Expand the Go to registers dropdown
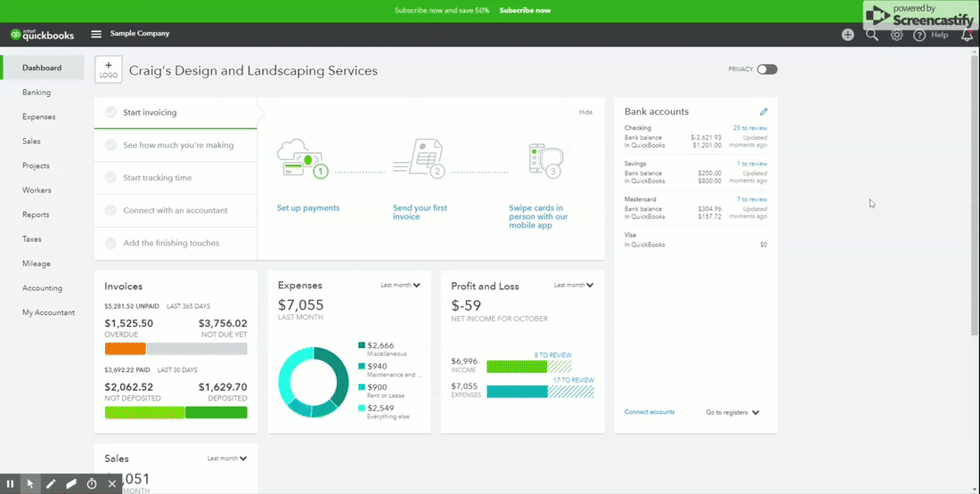Screen dimensions: 980x494 [732, 413]
